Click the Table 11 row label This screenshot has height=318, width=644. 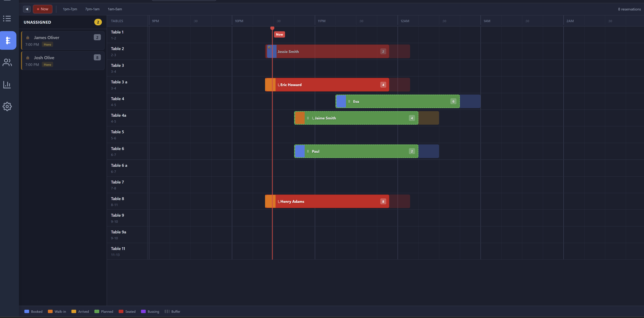118,248
